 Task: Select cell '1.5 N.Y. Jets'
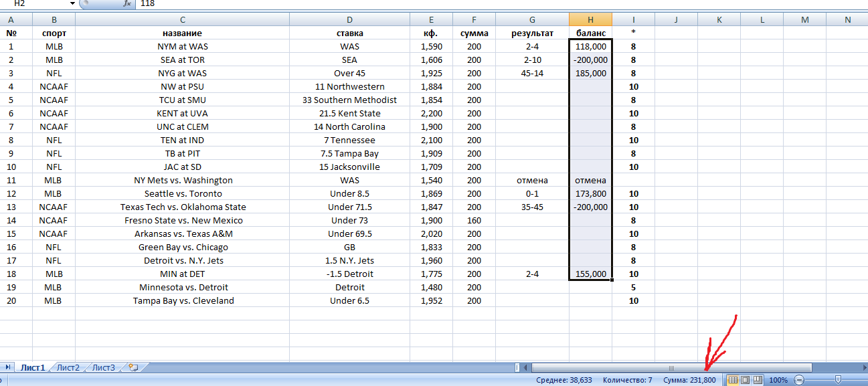pyautogui.click(x=349, y=260)
